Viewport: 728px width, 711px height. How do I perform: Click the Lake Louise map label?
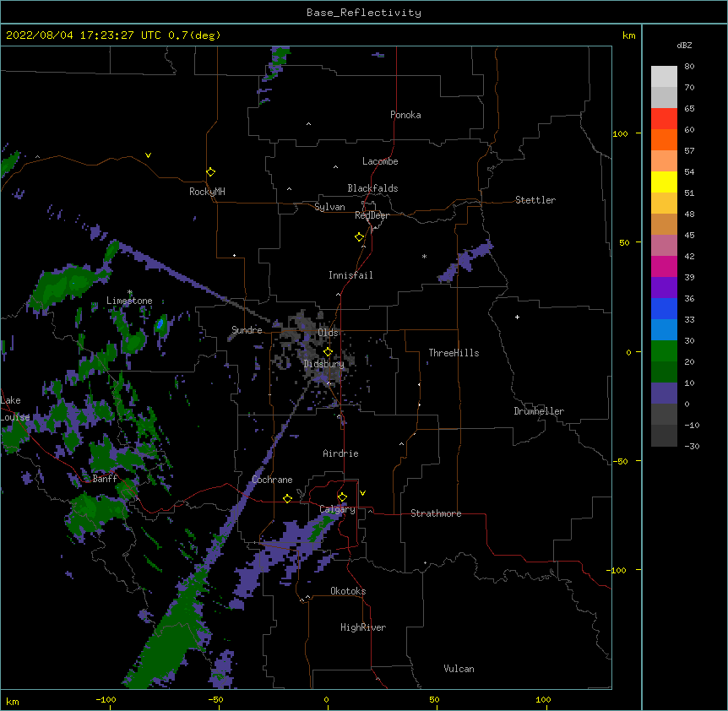tap(15, 409)
